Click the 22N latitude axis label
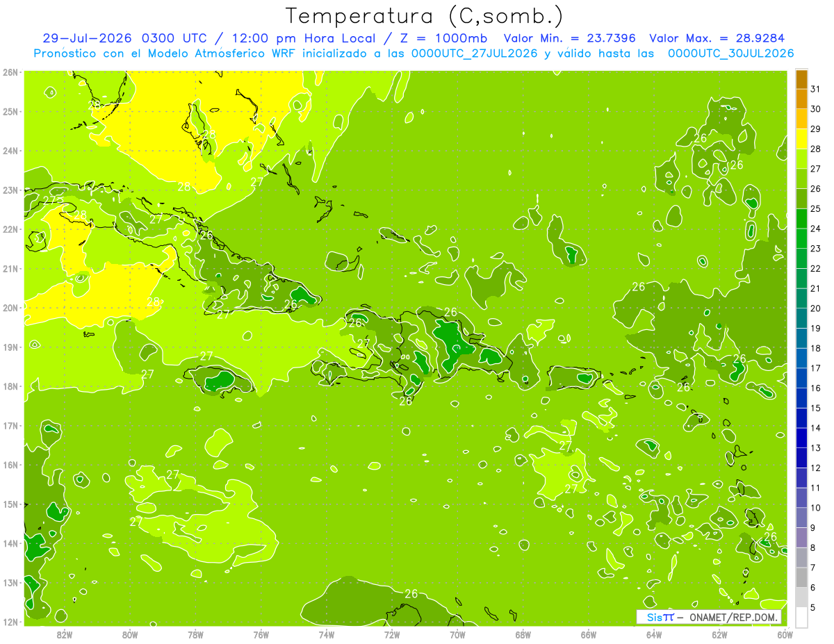Screen dimensions: 834x644 tap(10, 229)
